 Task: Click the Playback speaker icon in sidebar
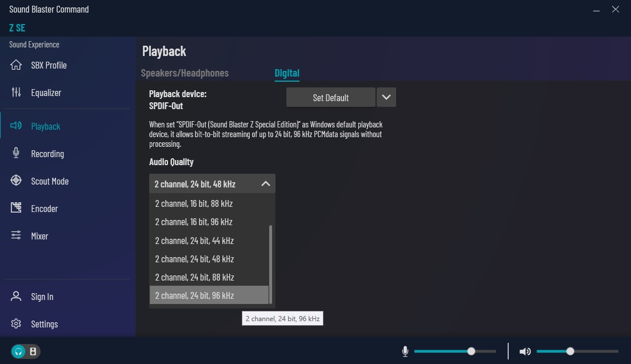click(16, 126)
